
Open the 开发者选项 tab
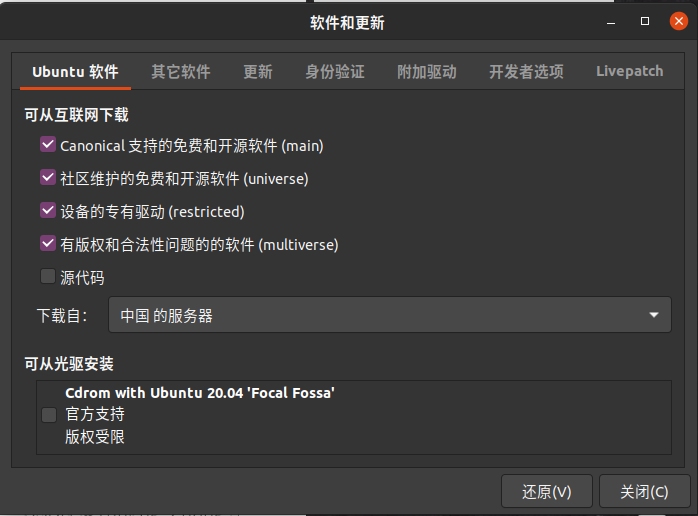tap(526, 72)
